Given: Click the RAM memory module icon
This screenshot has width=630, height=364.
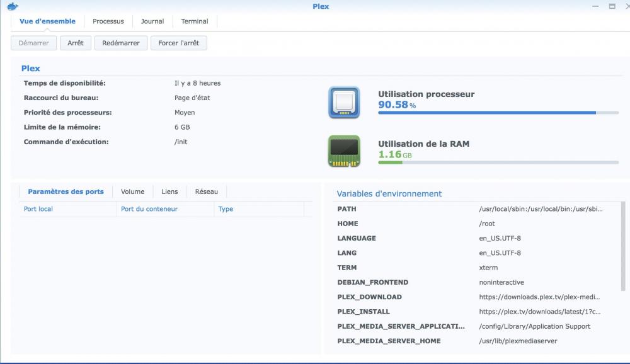Looking at the screenshot, I should click(344, 151).
